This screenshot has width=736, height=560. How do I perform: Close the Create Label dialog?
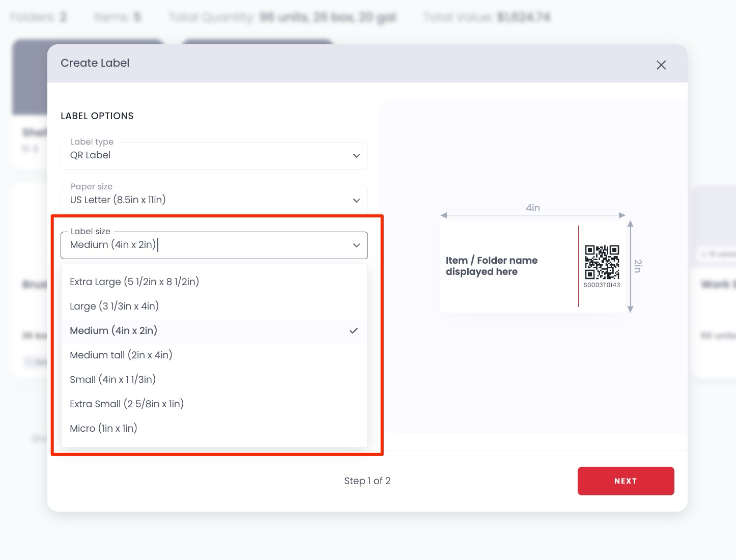[x=661, y=65]
